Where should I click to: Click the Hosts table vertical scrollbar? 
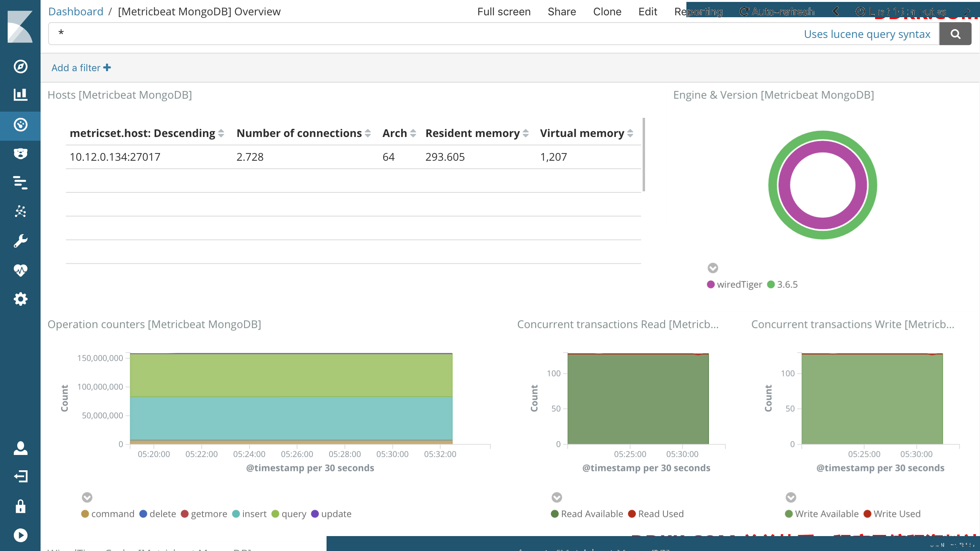(644, 155)
